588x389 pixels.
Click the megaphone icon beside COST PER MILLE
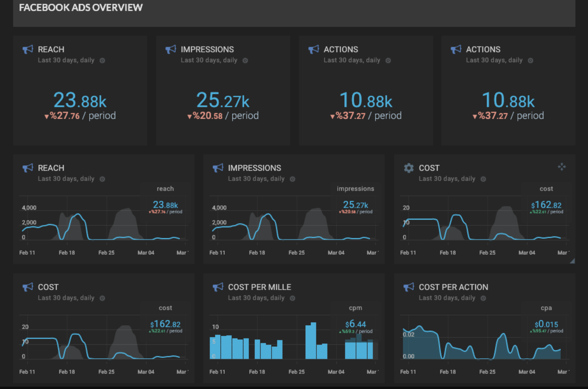point(218,287)
